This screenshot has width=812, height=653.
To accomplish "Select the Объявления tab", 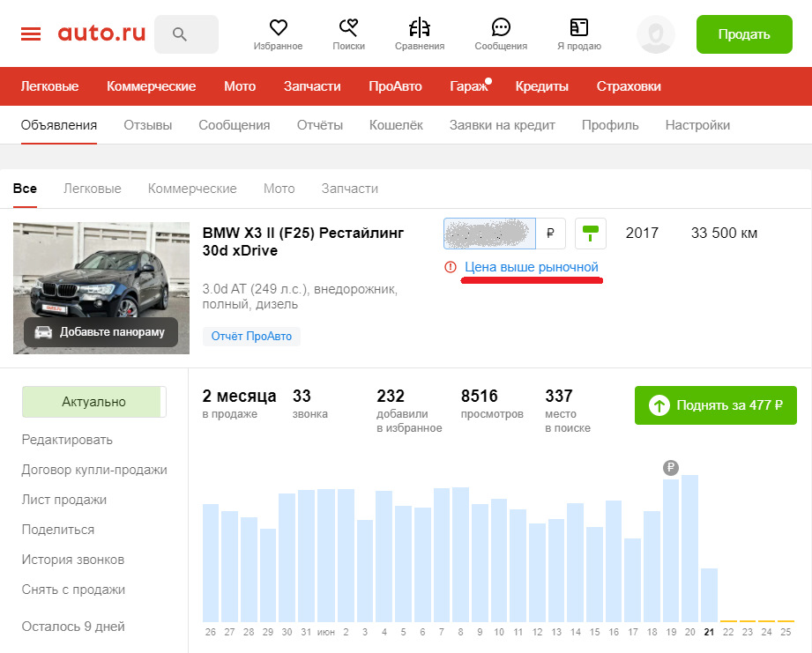I will [59, 125].
